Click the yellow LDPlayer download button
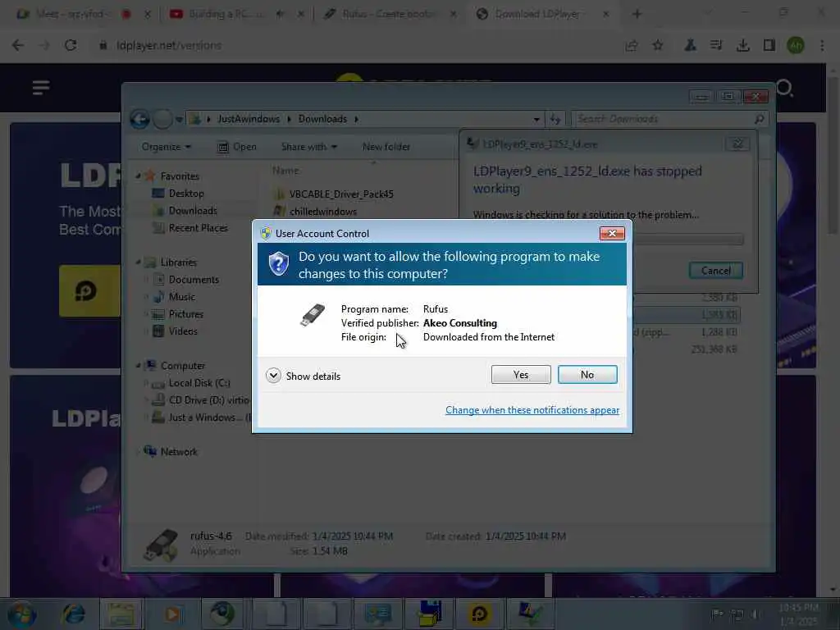 click(x=89, y=291)
